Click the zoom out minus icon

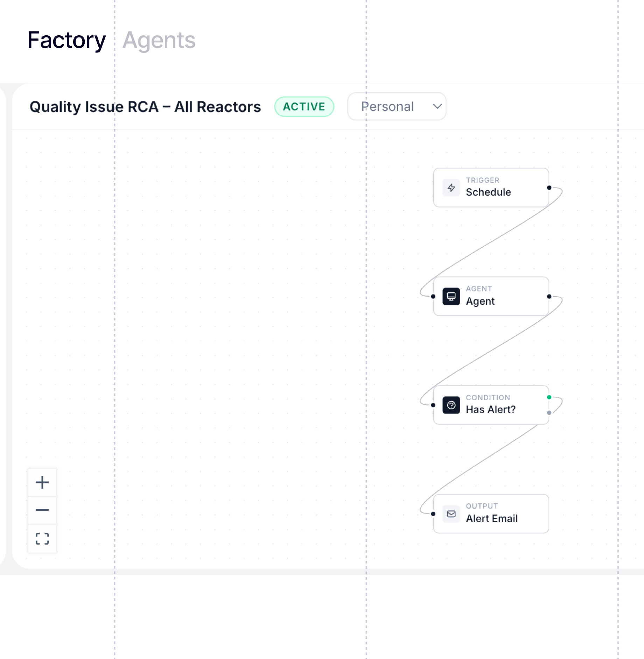[x=42, y=510]
